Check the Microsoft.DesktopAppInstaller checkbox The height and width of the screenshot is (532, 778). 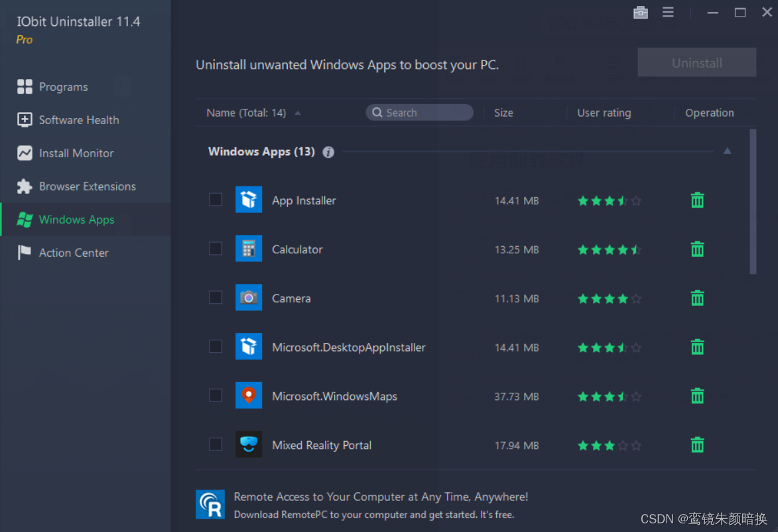(216, 346)
